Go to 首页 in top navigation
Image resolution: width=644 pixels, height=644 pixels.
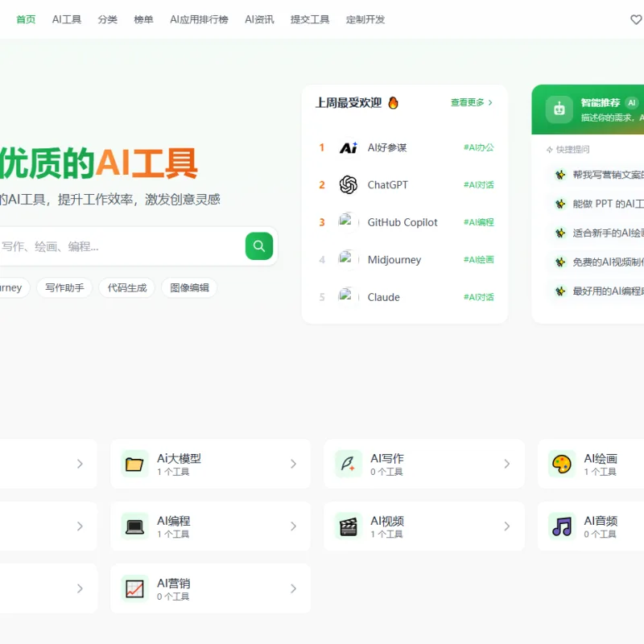click(x=26, y=19)
